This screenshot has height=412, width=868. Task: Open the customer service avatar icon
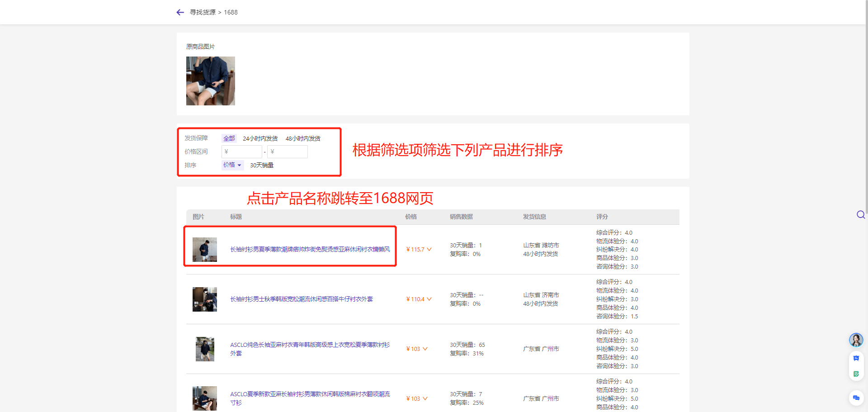pyautogui.click(x=856, y=340)
